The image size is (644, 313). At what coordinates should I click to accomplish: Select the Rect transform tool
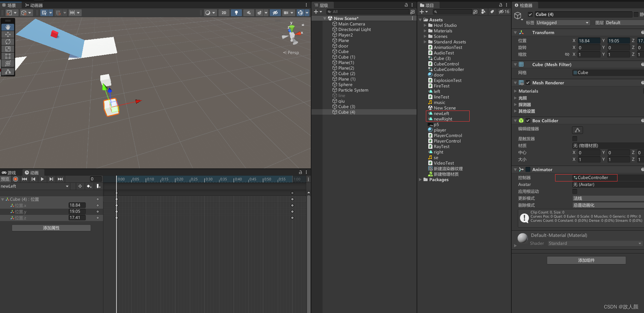[x=8, y=56]
